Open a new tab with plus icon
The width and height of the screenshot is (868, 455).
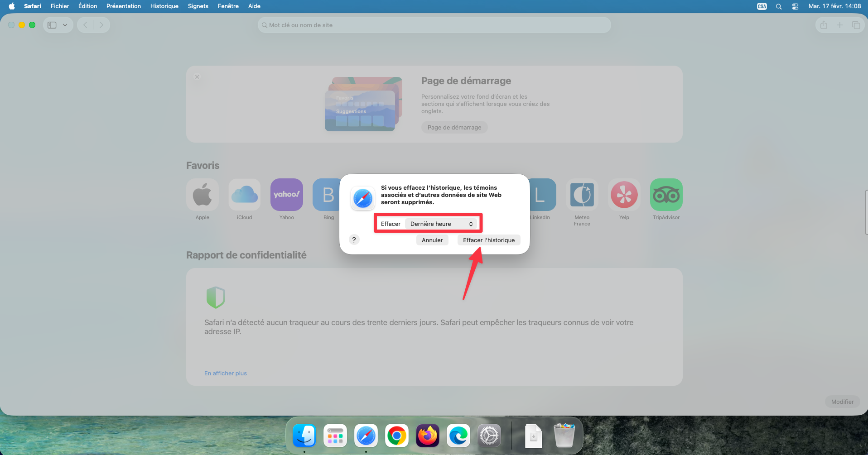pyautogui.click(x=839, y=25)
